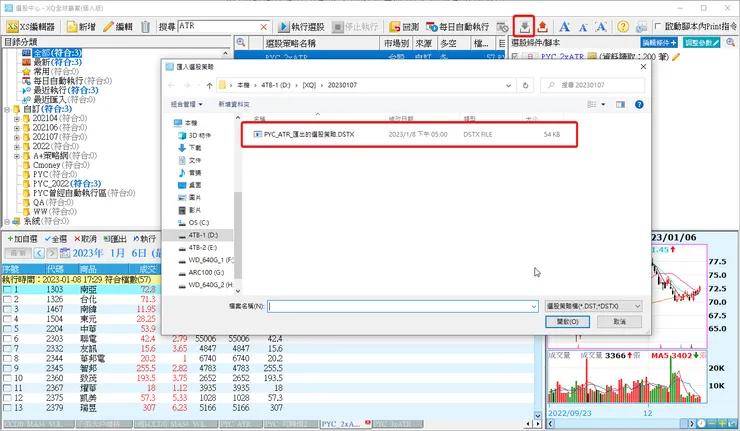The height and width of the screenshot is (431, 740).
Task: Check the row 6 box for 2303 聯電
Action: pyautogui.click(x=7, y=339)
